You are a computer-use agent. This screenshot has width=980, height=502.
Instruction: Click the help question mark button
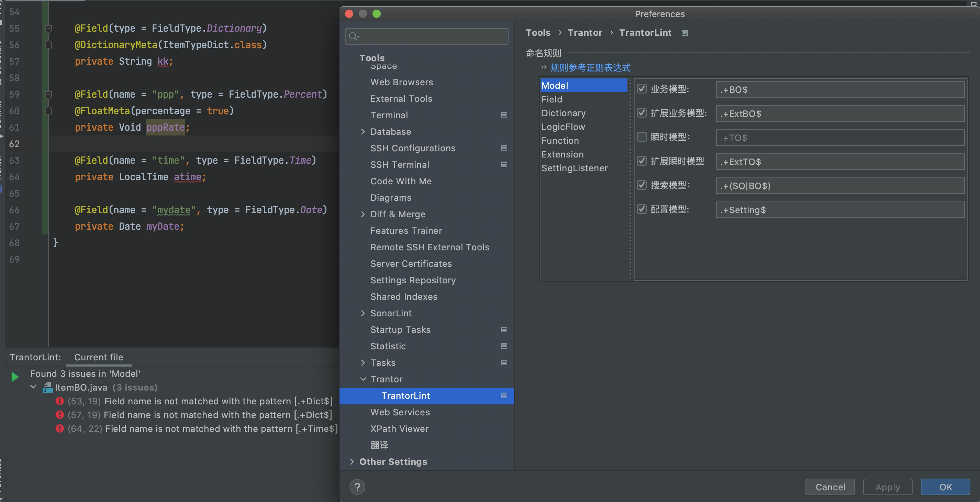point(357,487)
